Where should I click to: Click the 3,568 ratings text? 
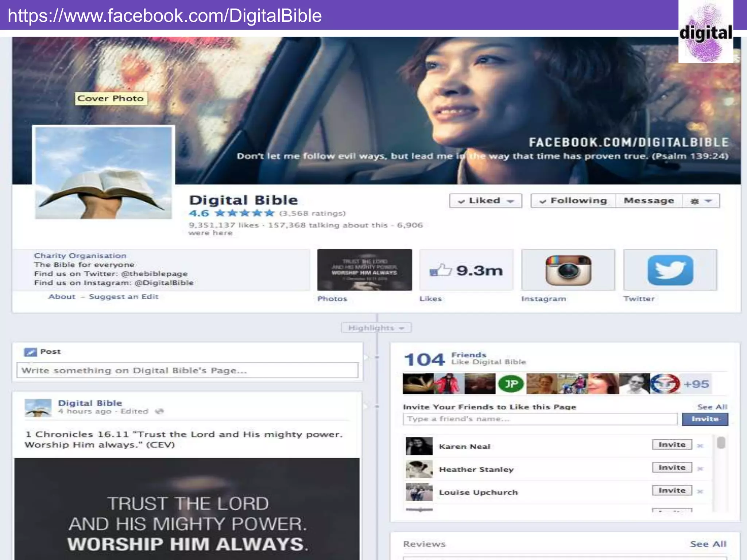pos(313,213)
